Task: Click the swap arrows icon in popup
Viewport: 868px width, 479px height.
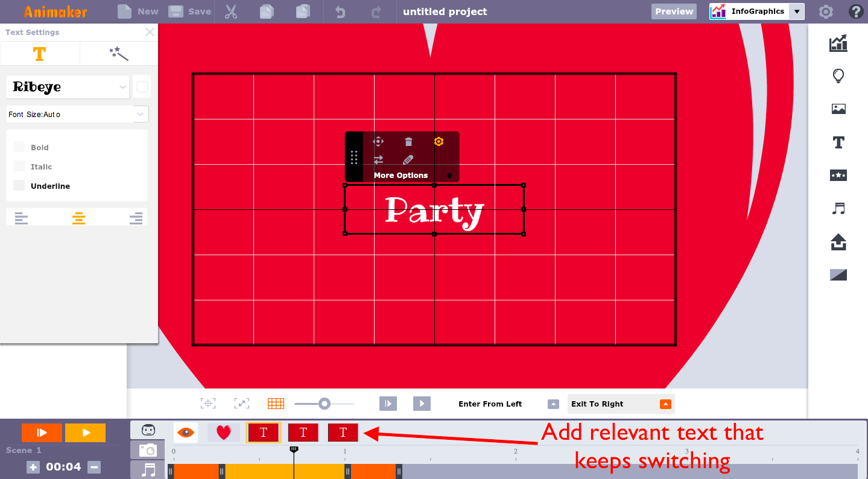Action: pos(378,160)
